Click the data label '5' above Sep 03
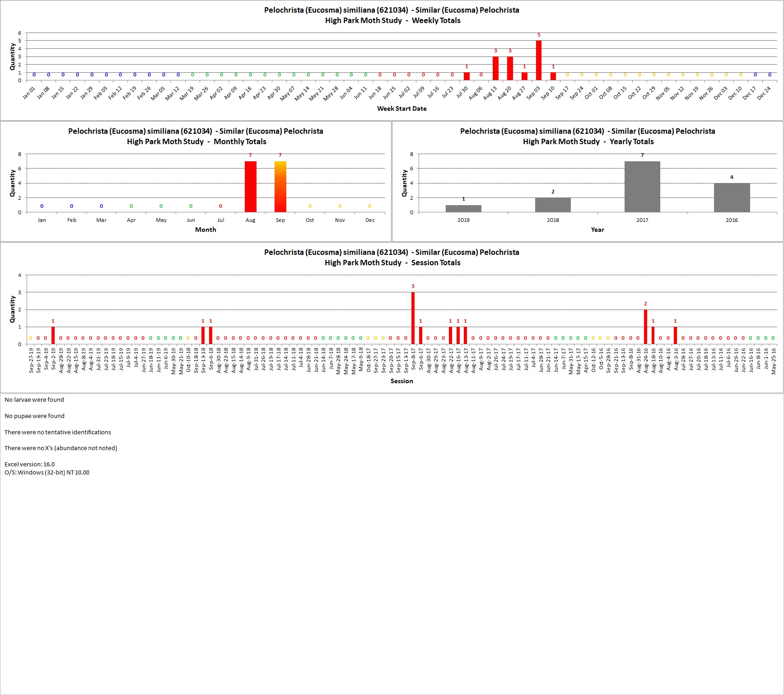The image size is (784, 695). pyautogui.click(x=539, y=35)
